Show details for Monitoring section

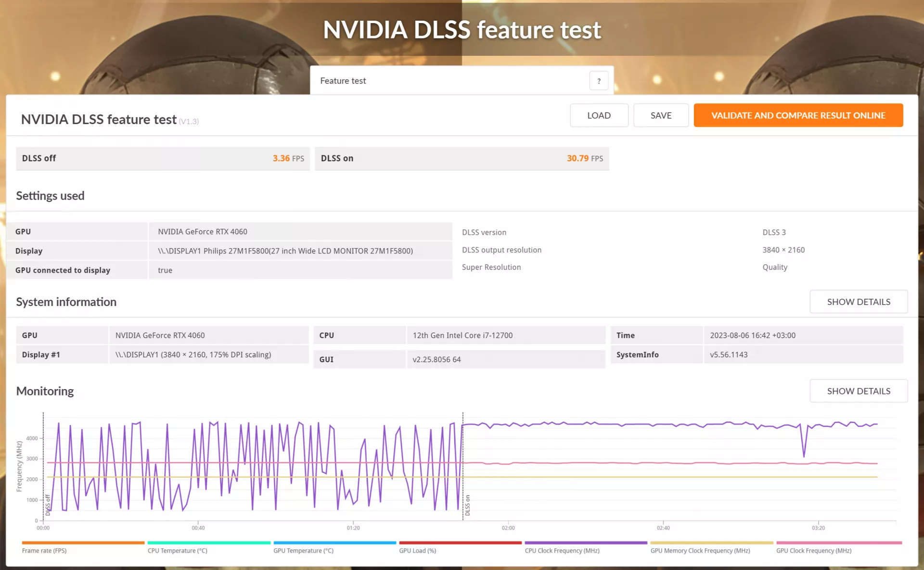point(859,391)
